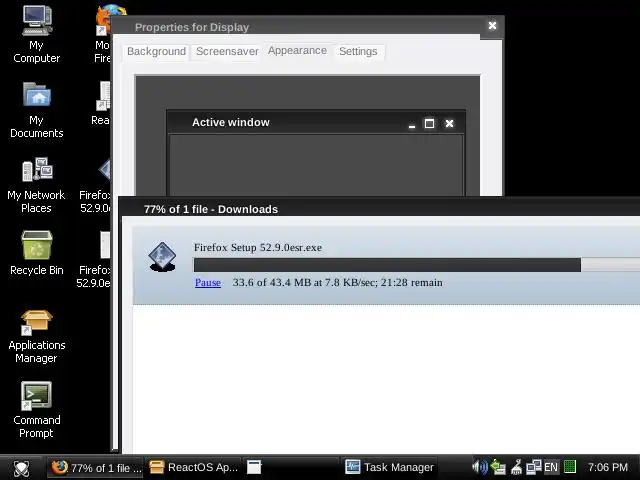Open the Settings tab in Display Properties

[358, 52]
